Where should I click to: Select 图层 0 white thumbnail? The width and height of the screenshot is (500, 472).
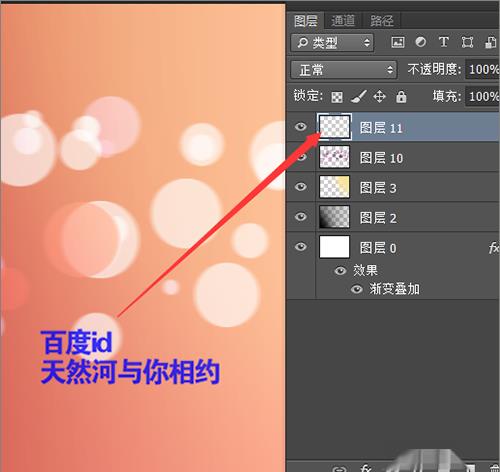[x=334, y=247]
